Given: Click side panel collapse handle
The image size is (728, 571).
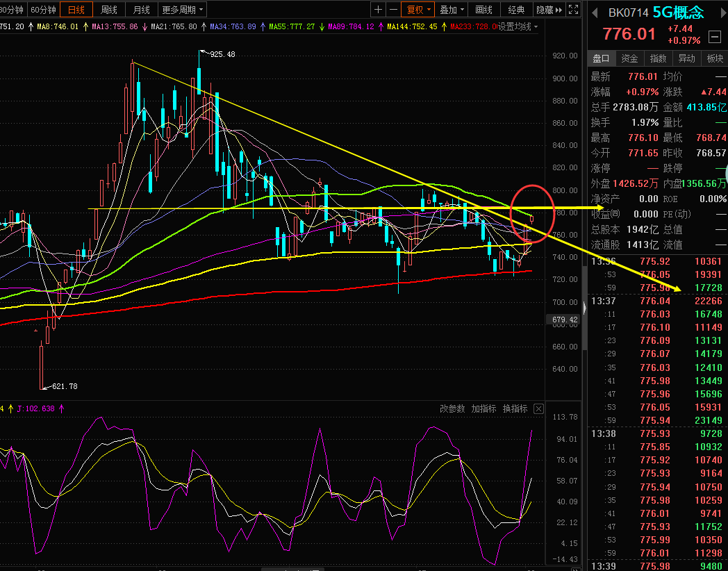Looking at the screenshot, I should 584,307.
